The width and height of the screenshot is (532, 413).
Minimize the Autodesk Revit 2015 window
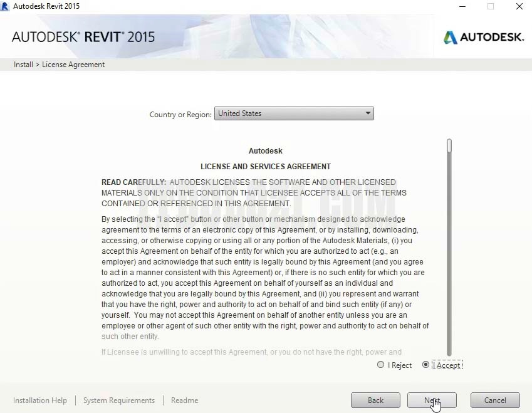(462, 6)
